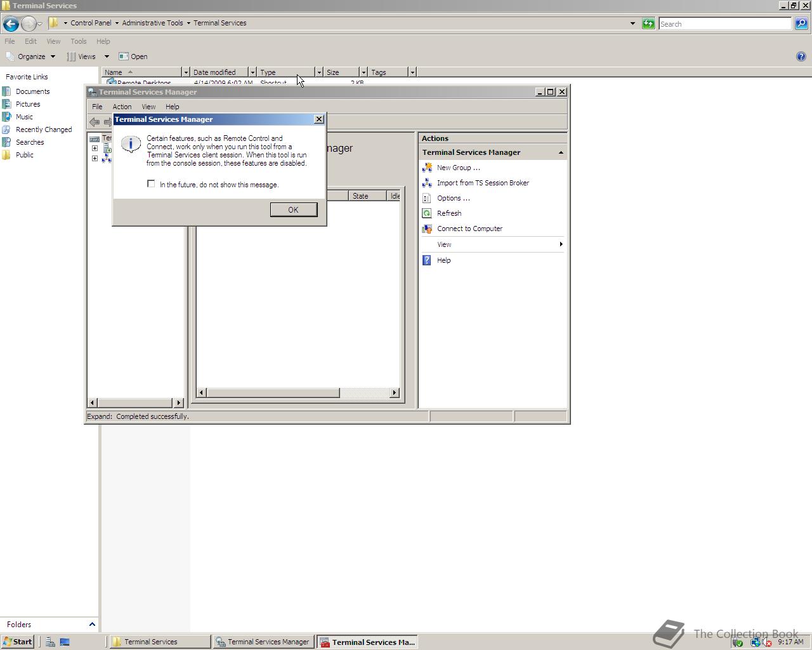
Task: Switch to Terminal Services taskbar button
Action: (160, 642)
